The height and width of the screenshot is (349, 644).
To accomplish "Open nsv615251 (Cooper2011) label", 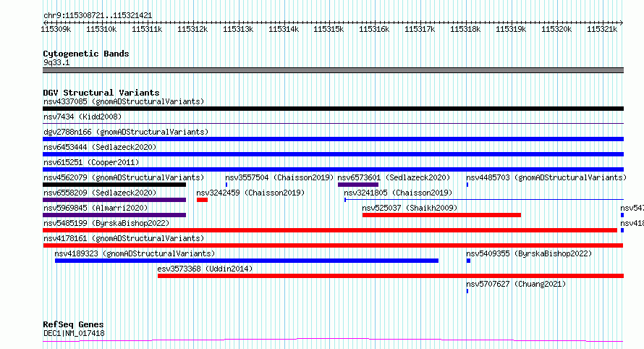I will click(91, 162).
